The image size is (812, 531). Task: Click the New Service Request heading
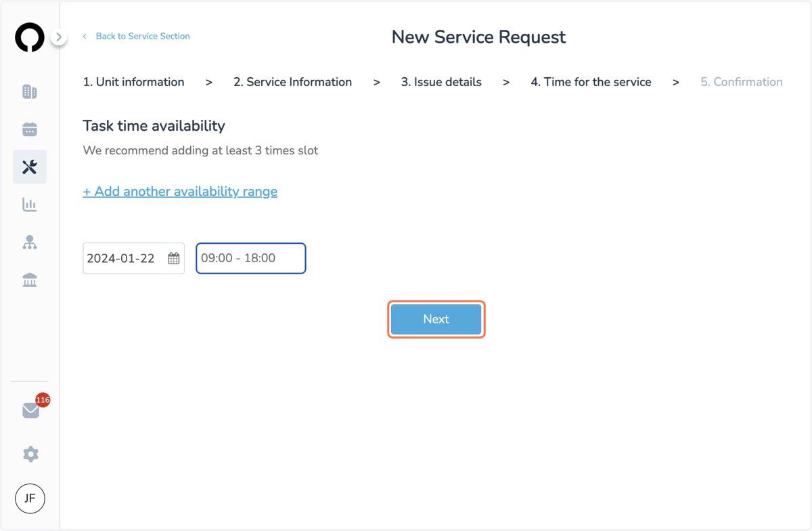click(478, 37)
